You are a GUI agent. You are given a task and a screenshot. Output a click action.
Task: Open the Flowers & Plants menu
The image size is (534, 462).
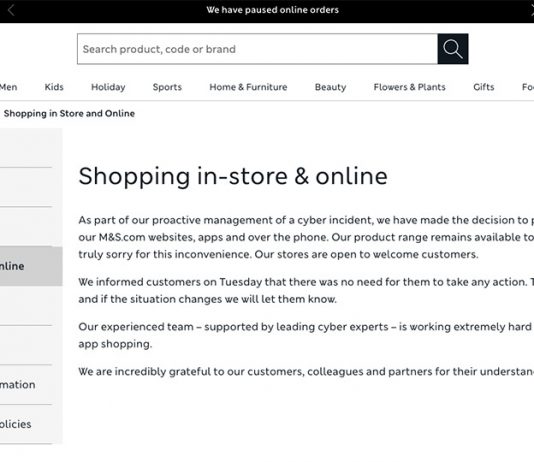tap(409, 87)
